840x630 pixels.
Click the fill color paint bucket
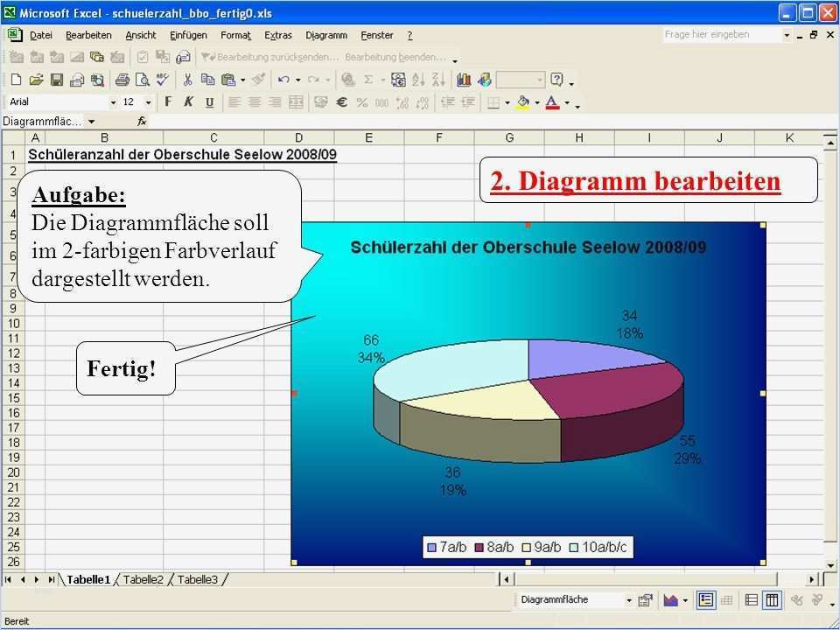pyautogui.click(x=523, y=101)
